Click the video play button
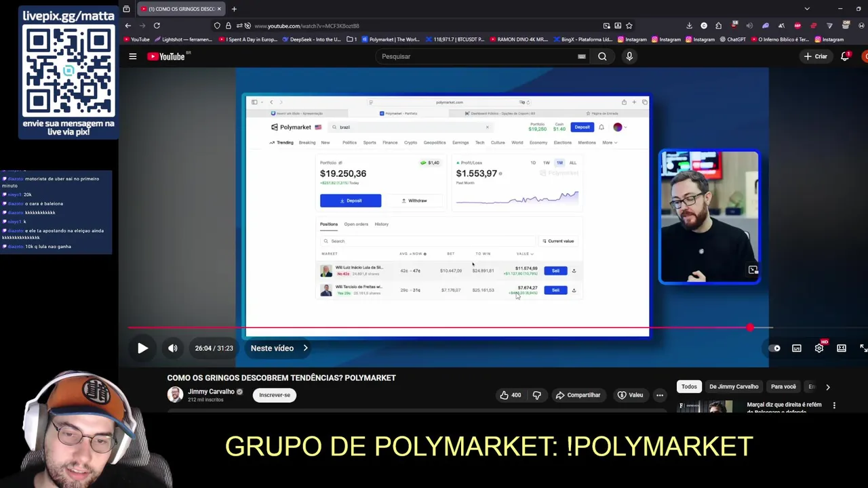 point(142,348)
